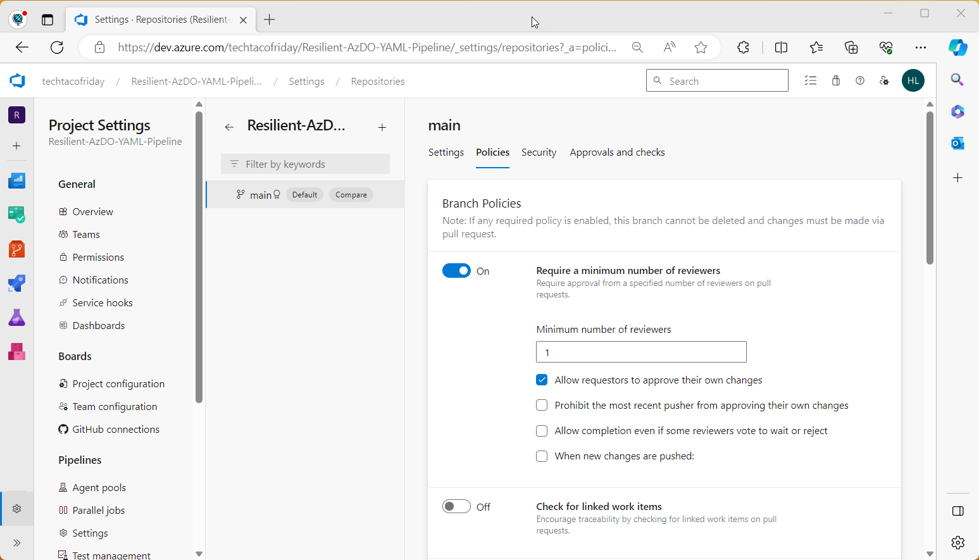This screenshot has height=560, width=979.
Task: Click the Settings breadcrumb
Action: pyautogui.click(x=306, y=82)
